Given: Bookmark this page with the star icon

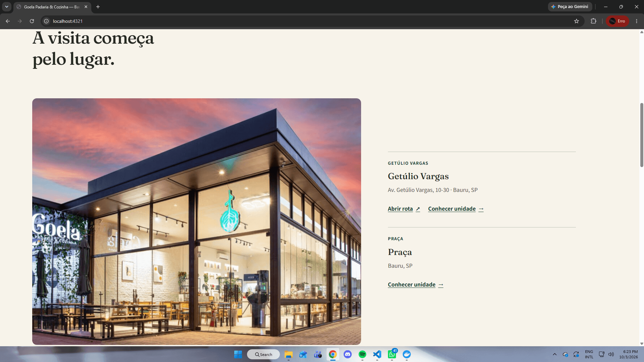Looking at the screenshot, I should [x=577, y=21].
